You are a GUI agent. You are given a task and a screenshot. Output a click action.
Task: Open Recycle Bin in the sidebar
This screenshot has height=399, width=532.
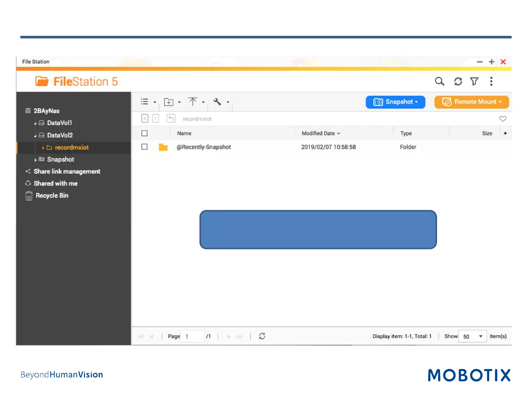click(52, 195)
